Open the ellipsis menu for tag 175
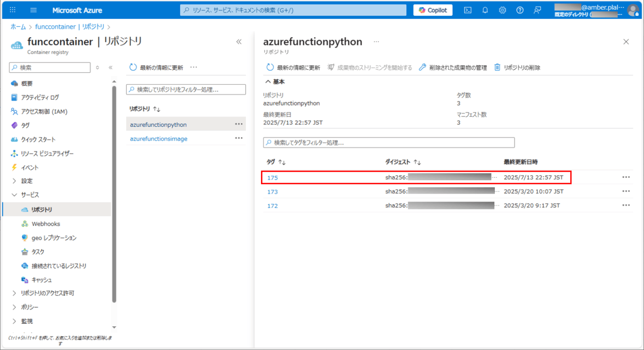The height and width of the screenshot is (350, 644). (626, 177)
